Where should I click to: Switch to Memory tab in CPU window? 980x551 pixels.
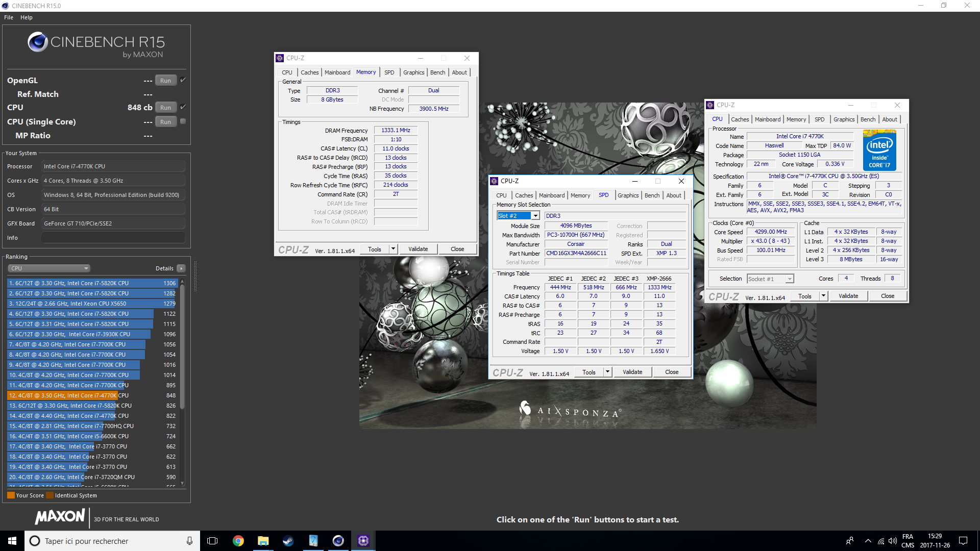[x=796, y=119]
